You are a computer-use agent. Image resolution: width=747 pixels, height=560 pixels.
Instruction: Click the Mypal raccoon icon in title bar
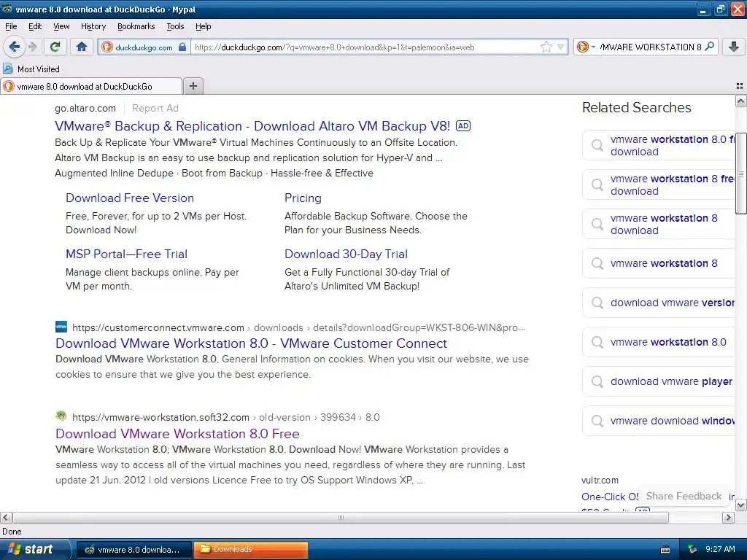(7, 9)
